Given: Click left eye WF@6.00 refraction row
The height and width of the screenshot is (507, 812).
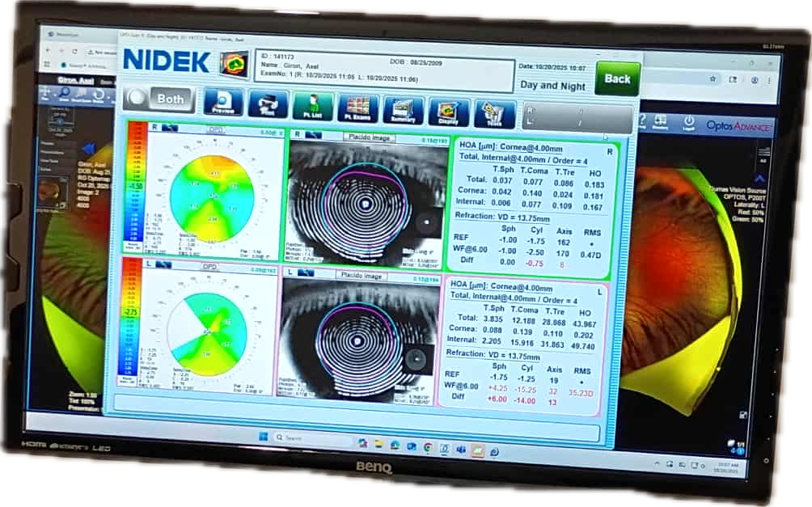Looking at the screenshot, I should coord(519,390).
